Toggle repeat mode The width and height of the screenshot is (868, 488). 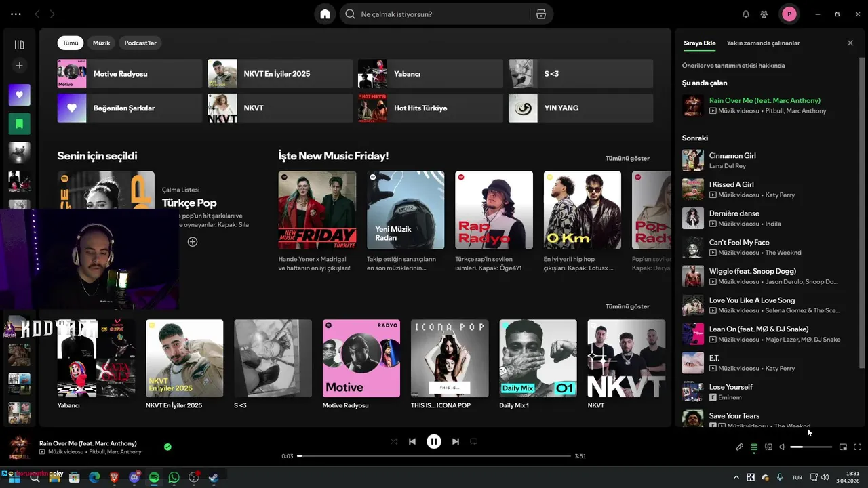(x=474, y=441)
